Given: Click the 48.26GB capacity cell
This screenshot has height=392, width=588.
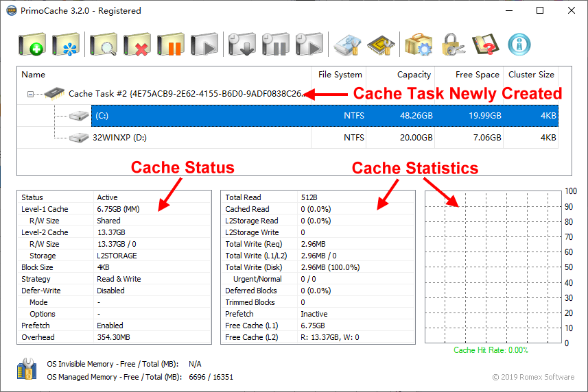Looking at the screenshot, I should coord(416,116).
